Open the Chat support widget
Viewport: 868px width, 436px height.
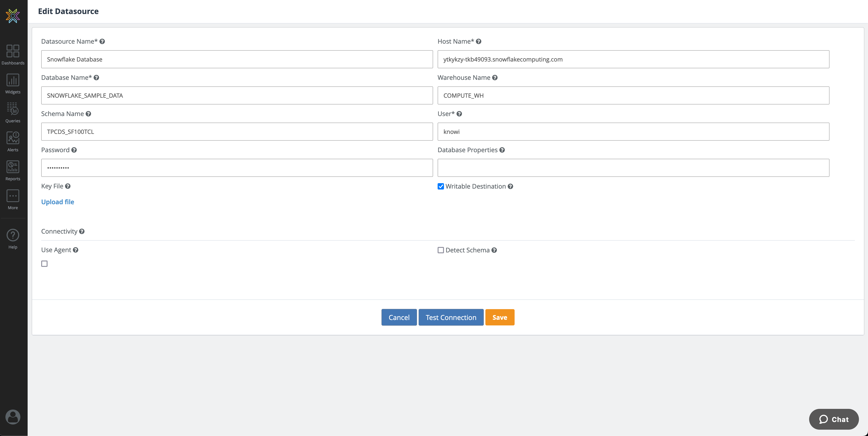pyautogui.click(x=834, y=419)
